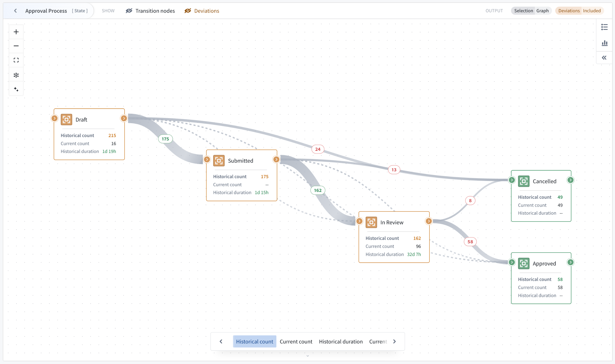Fit the graph to the screen
The height and width of the screenshot is (364, 615).
(x=16, y=60)
